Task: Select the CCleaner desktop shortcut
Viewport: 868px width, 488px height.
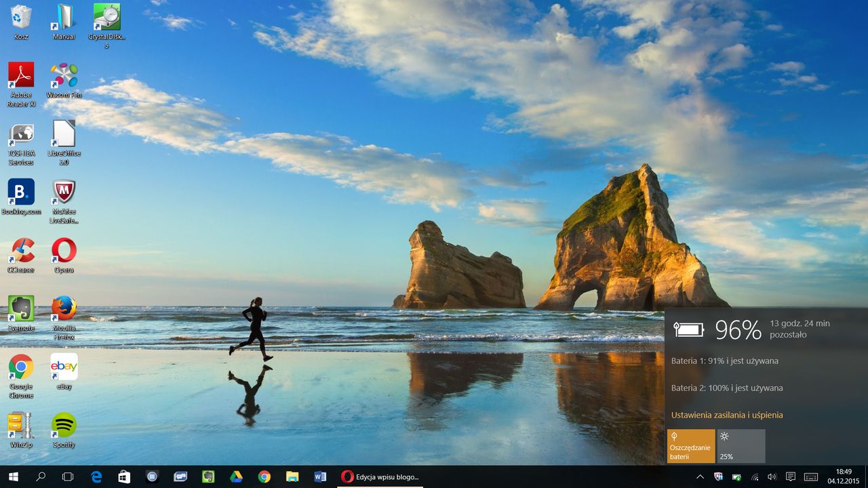Action: pos(21,256)
